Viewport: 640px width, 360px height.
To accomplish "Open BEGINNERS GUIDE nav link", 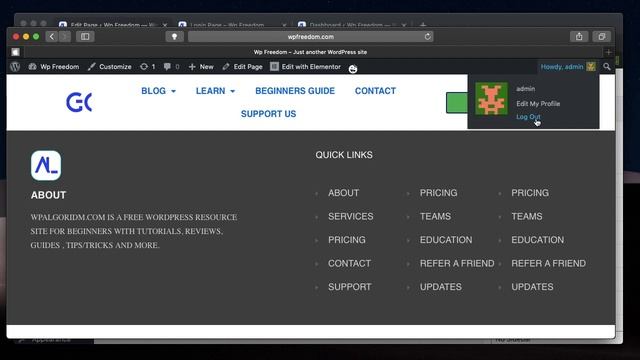I will coord(295,91).
